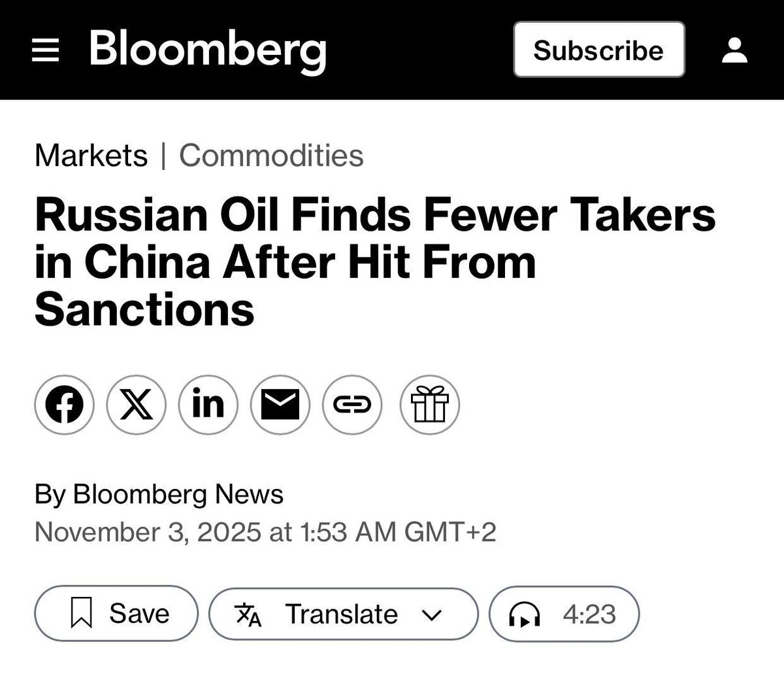Click the Bloomberg News byline

178,494
